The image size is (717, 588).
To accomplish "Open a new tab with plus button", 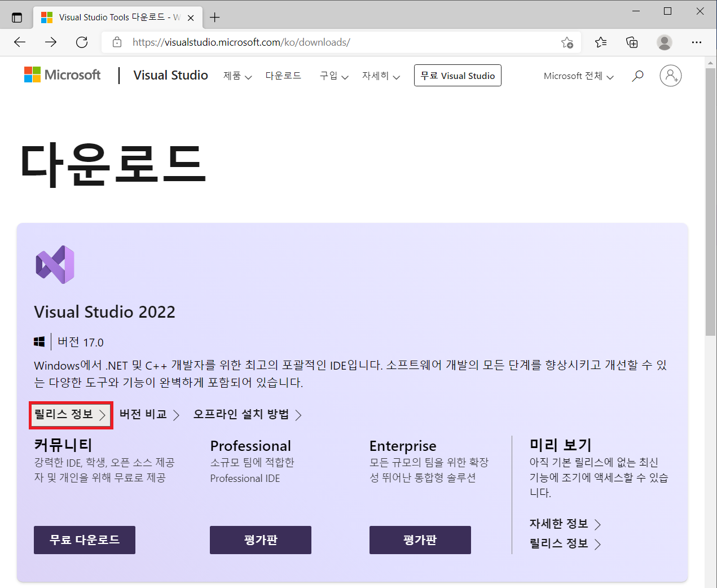I will pos(214,17).
